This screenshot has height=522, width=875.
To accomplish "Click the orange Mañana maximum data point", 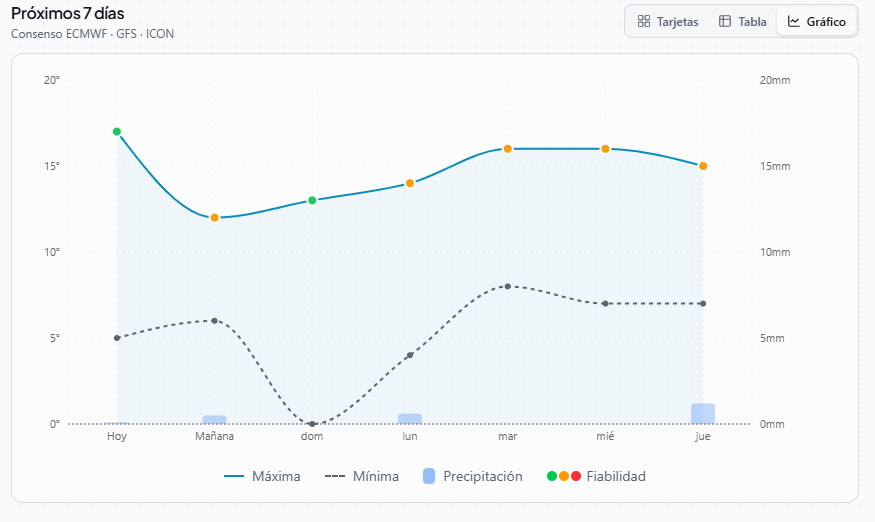I will coord(215,217).
